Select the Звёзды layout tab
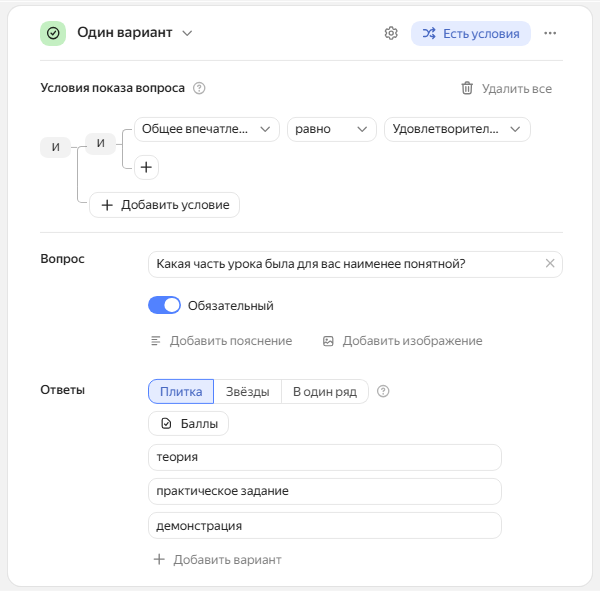The image size is (600, 591). [248, 392]
